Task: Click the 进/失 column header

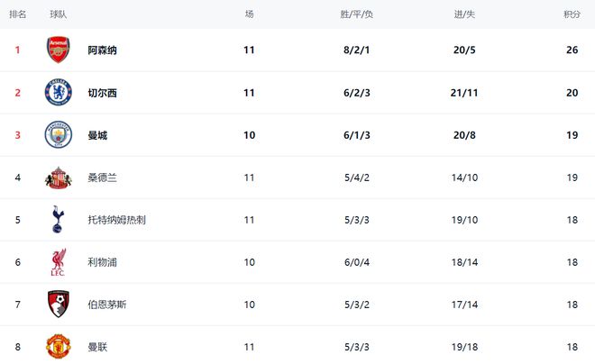Action: 465,14
